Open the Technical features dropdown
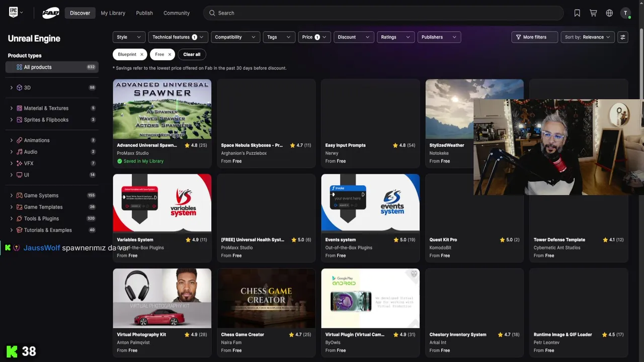The height and width of the screenshot is (362, 644). pyautogui.click(x=178, y=37)
